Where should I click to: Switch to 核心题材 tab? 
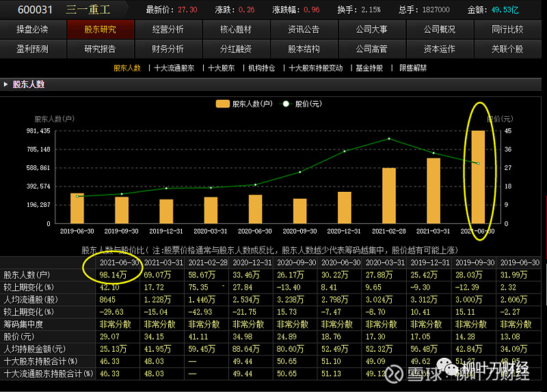point(236,29)
